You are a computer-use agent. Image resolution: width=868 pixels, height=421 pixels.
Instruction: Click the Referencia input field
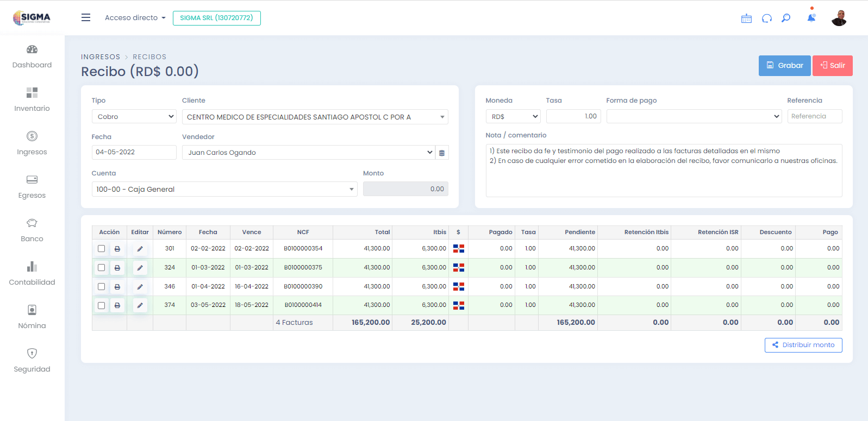(x=815, y=116)
